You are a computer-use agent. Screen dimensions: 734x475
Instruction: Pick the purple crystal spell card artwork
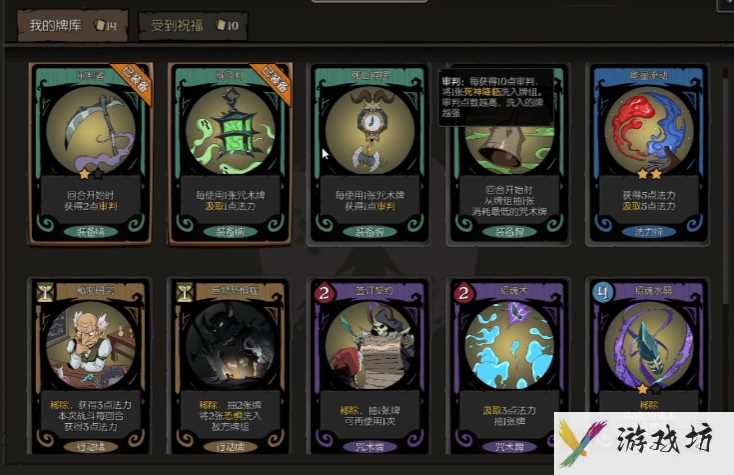[648, 345]
